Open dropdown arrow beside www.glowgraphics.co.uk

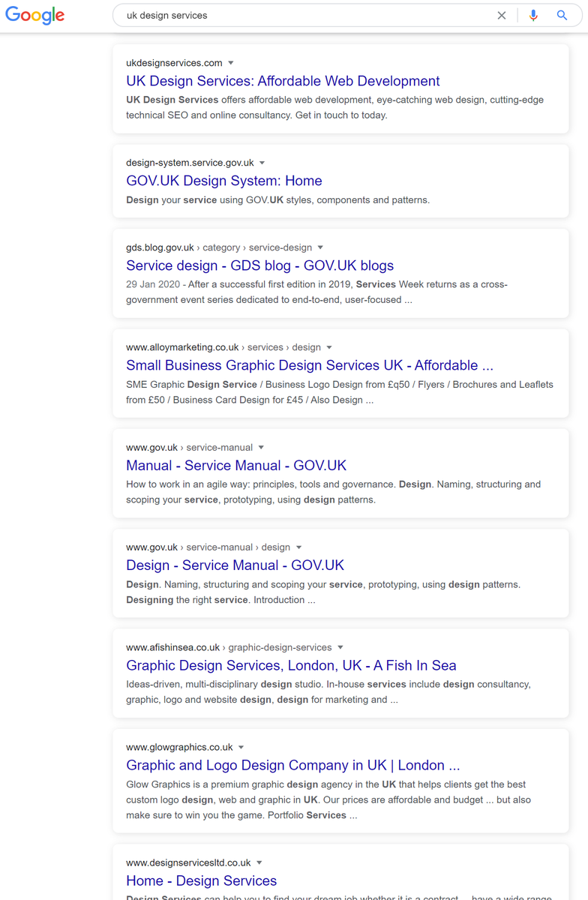(x=241, y=748)
